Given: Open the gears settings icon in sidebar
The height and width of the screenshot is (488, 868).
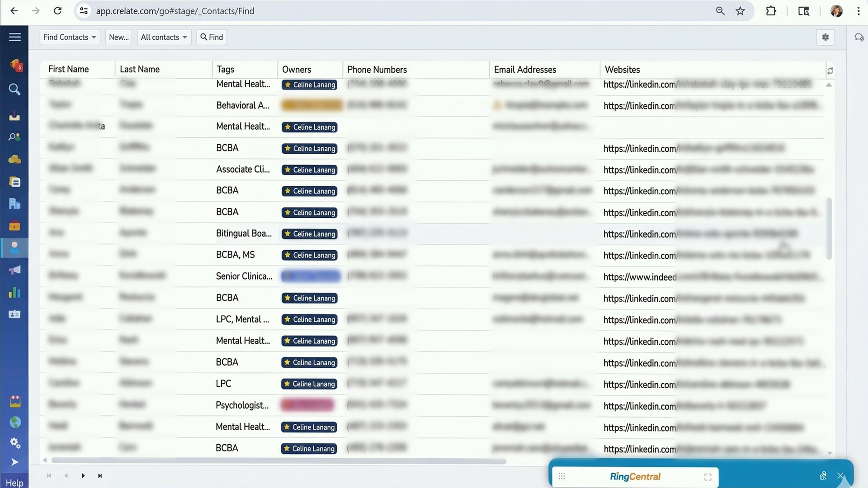Looking at the screenshot, I should [15, 443].
